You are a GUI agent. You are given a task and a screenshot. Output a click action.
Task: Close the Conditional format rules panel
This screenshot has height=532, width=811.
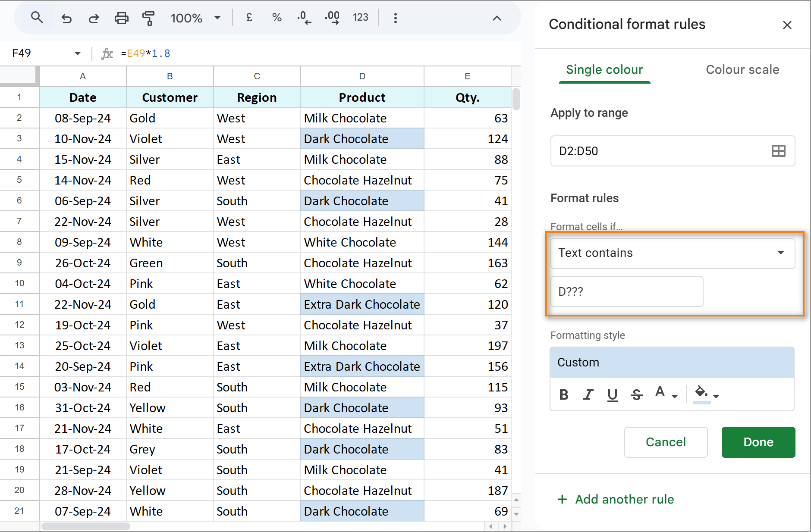(x=787, y=25)
